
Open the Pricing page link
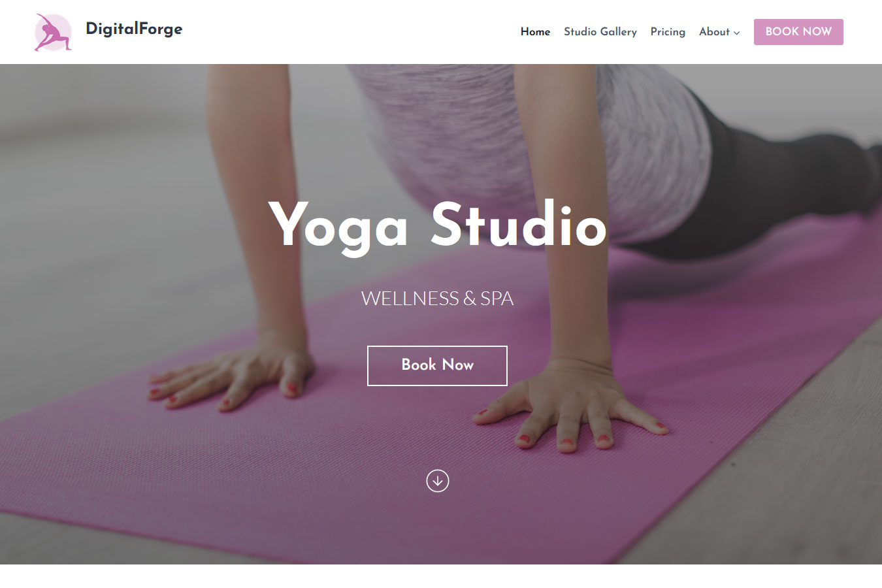click(x=668, y=31)
